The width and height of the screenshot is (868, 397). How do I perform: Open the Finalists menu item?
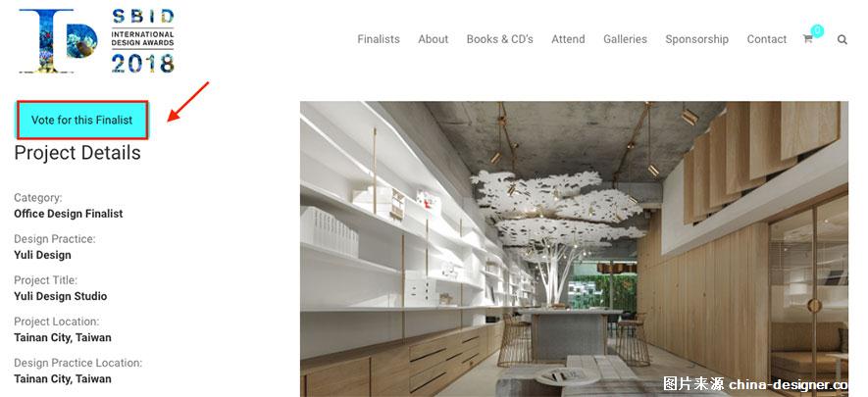point(379,39)
